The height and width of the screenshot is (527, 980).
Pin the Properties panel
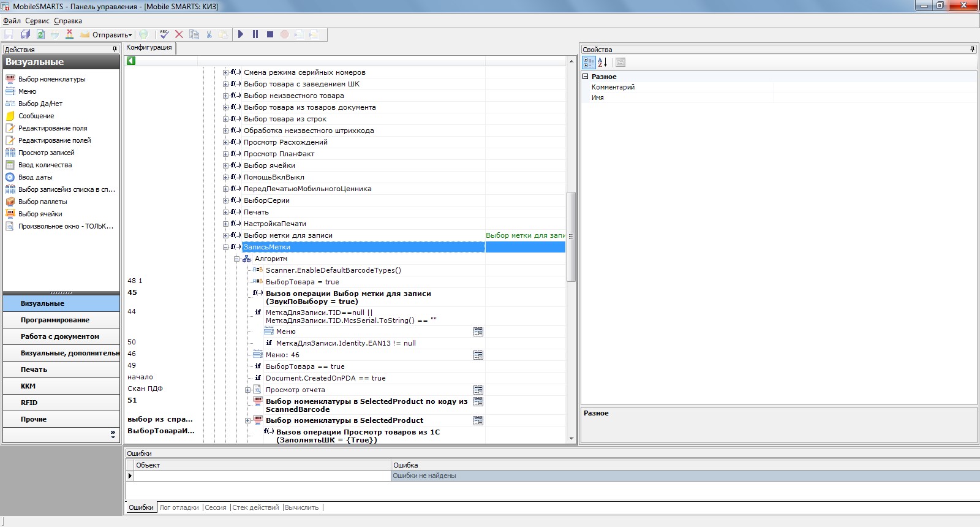point(973,49)
